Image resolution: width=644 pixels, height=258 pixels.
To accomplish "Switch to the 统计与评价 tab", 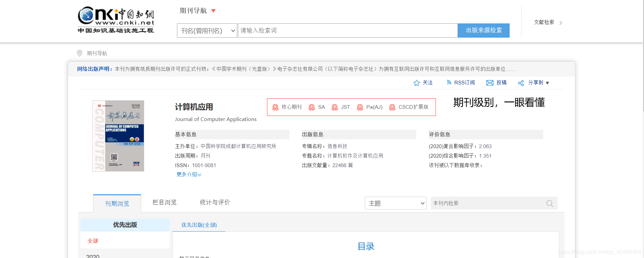I will coord(215,202).
